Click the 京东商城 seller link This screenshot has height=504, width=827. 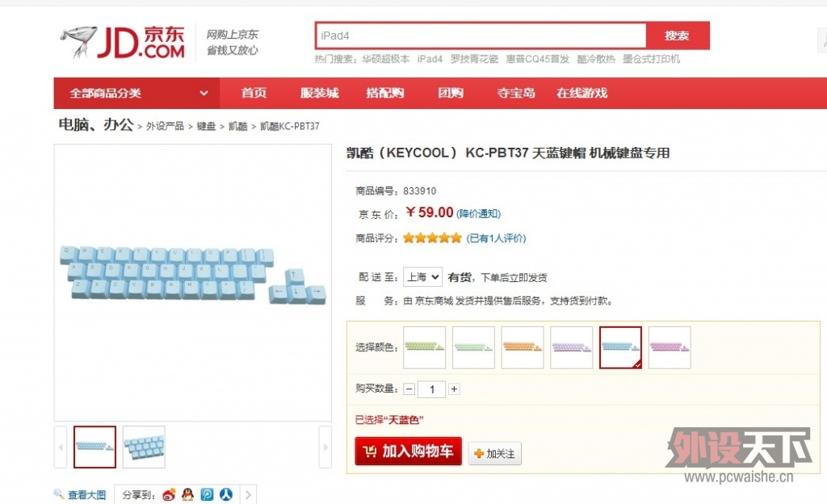tap(434, 301)
